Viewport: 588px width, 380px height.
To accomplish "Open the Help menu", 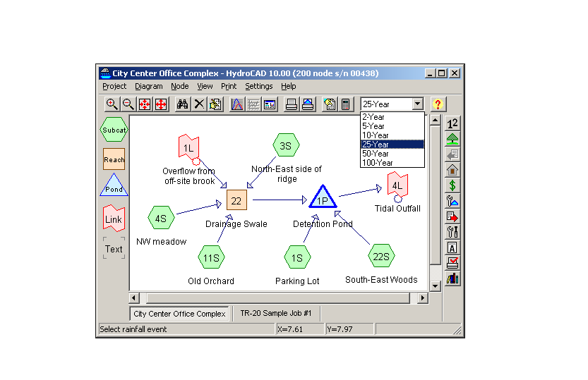I will click(289, 87).
